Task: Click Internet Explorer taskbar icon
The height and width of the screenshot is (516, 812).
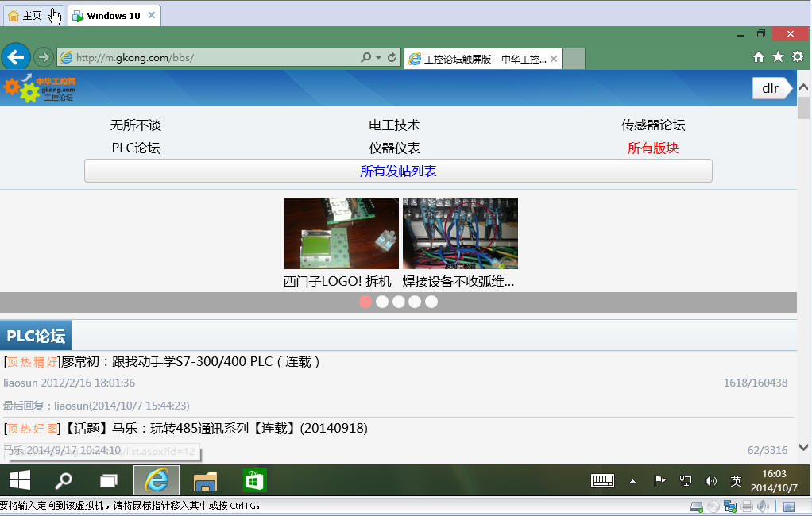Action: click(x=157, y=480)
